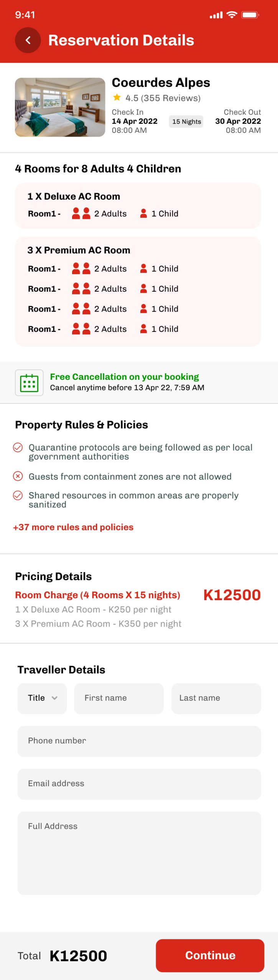Click the red cross icon beside containment zones rule

(18, 476)
